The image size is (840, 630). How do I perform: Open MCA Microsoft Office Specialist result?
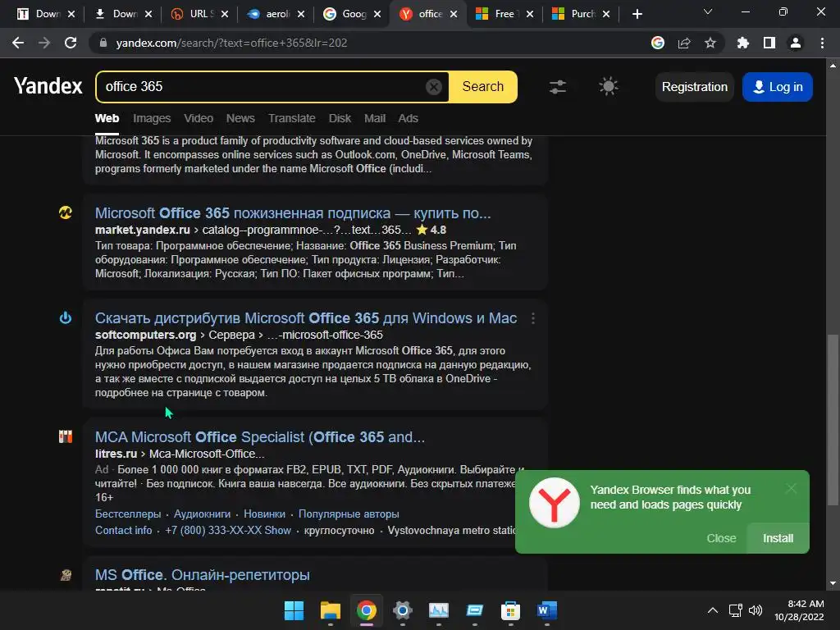(260, 437)
